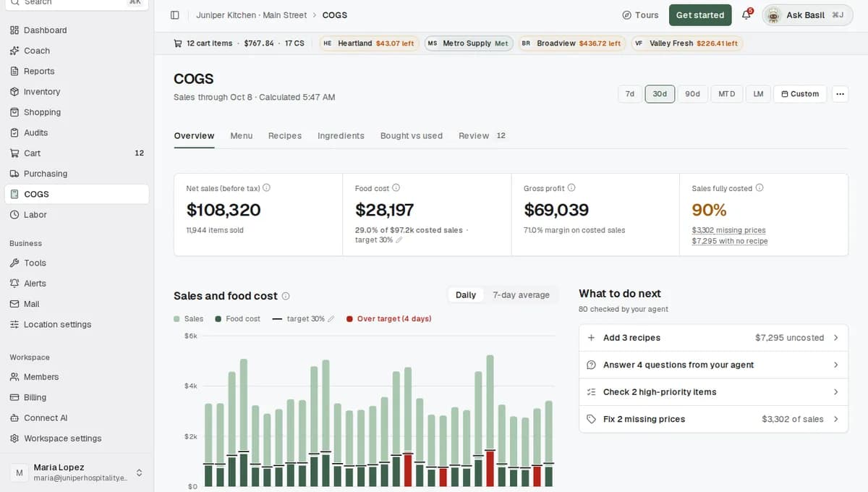Switch chart to Daily view
The width and height of the screenshot is (868, 492).
(466, 295)
